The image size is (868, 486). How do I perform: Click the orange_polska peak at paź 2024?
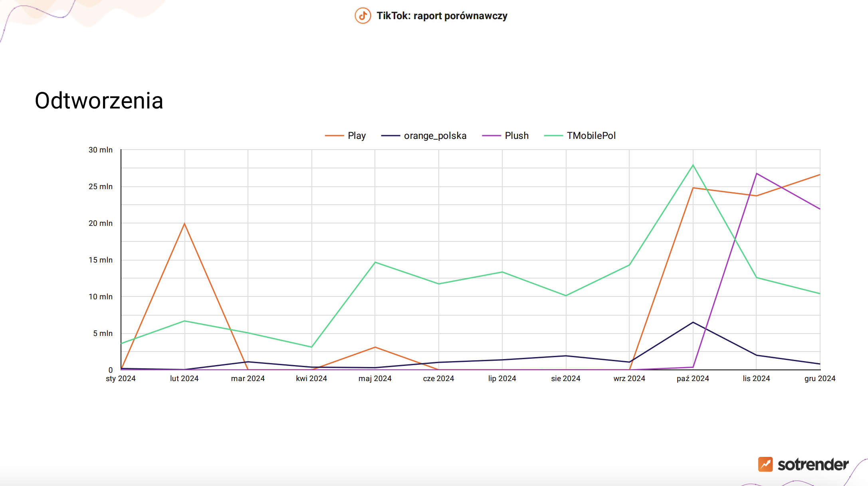693,322
